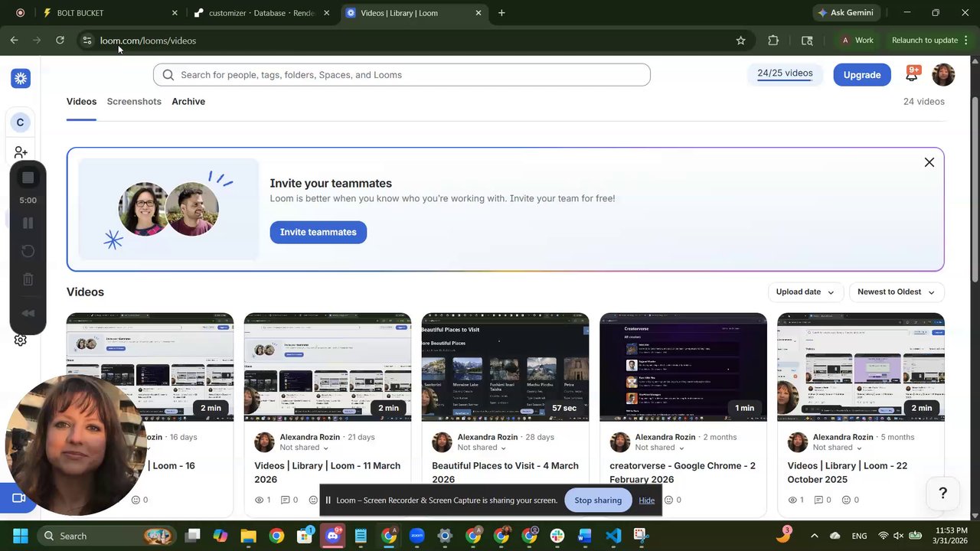Open Visual Studio Code from the taskbar
Screen dimensions: 980x551
(x=613, y=536)
